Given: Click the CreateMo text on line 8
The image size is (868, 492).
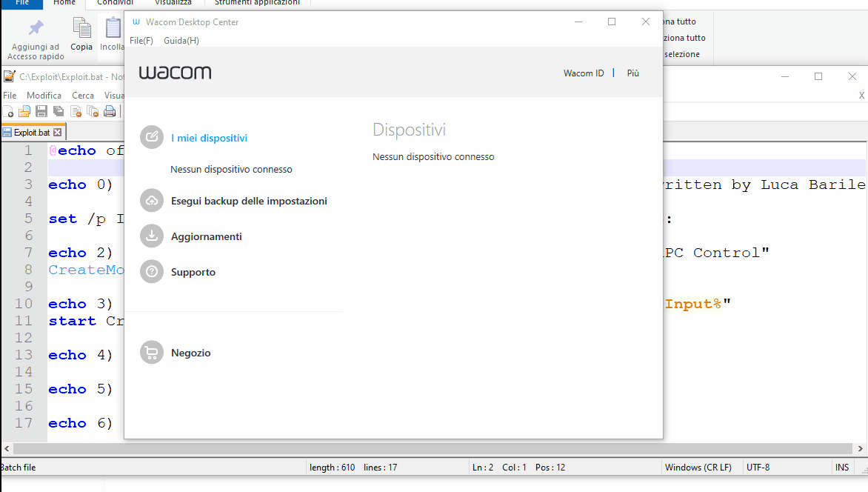Looking at the screenshot, I should pos(86,270).
